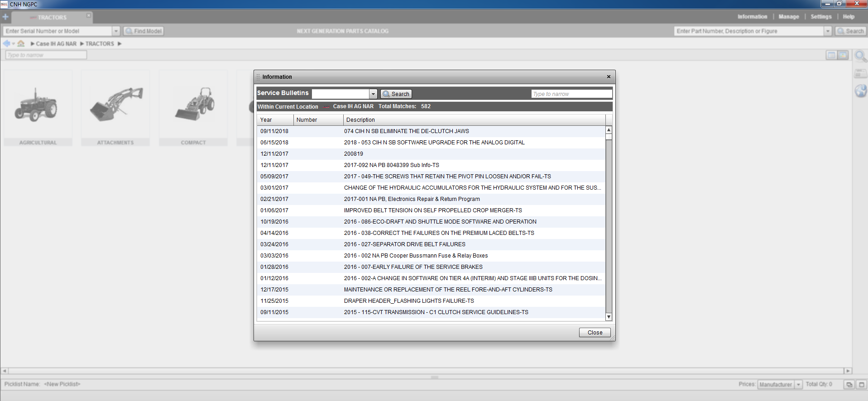Open the Help menu
Image resolution: width=868 pixels, height=401 pixels.
click(849, 17)
